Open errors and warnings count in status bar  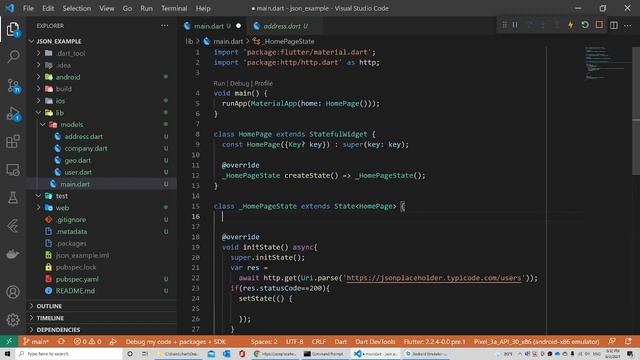pos(87,342)
